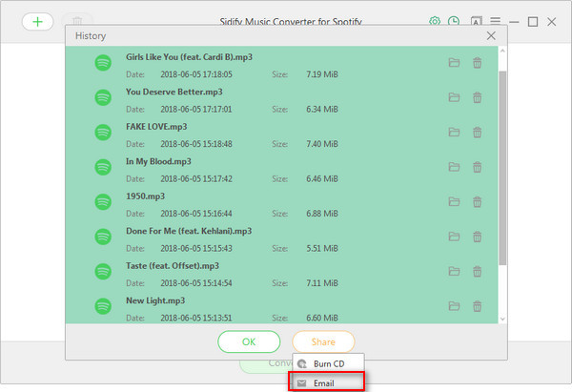Open folder for In My Blood.mp3

click(x=454, y=167)
